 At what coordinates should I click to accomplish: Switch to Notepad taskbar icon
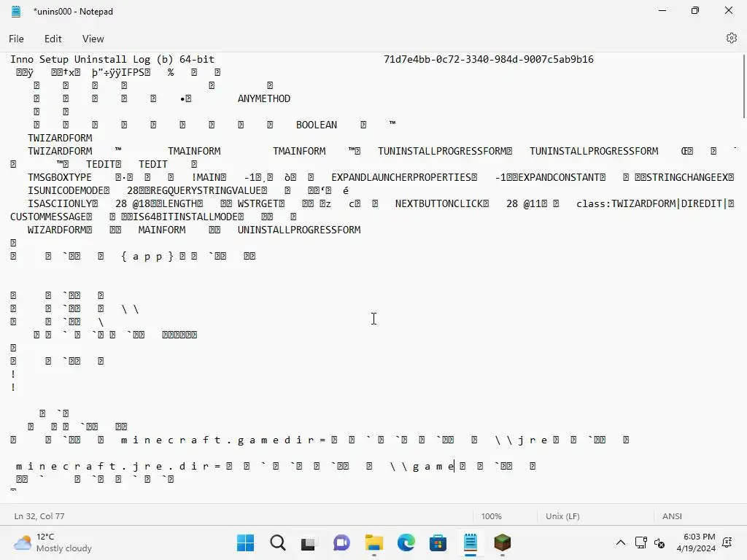tap(471, 542)
